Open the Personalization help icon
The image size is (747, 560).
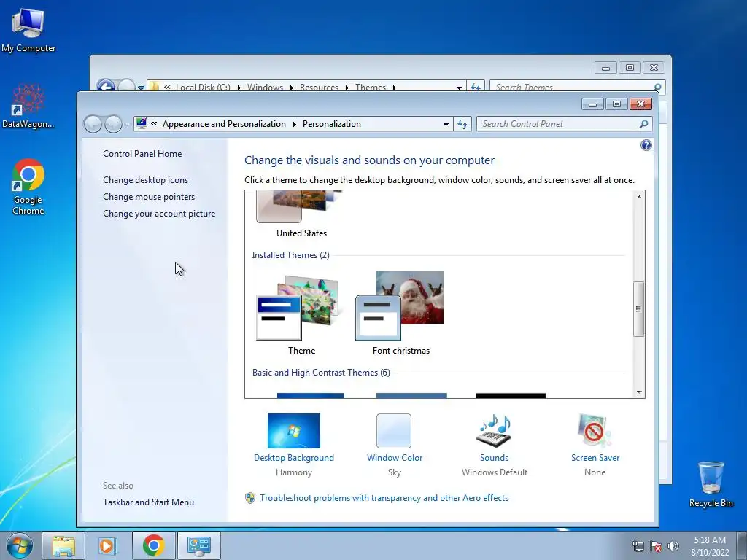pos(646,145)
